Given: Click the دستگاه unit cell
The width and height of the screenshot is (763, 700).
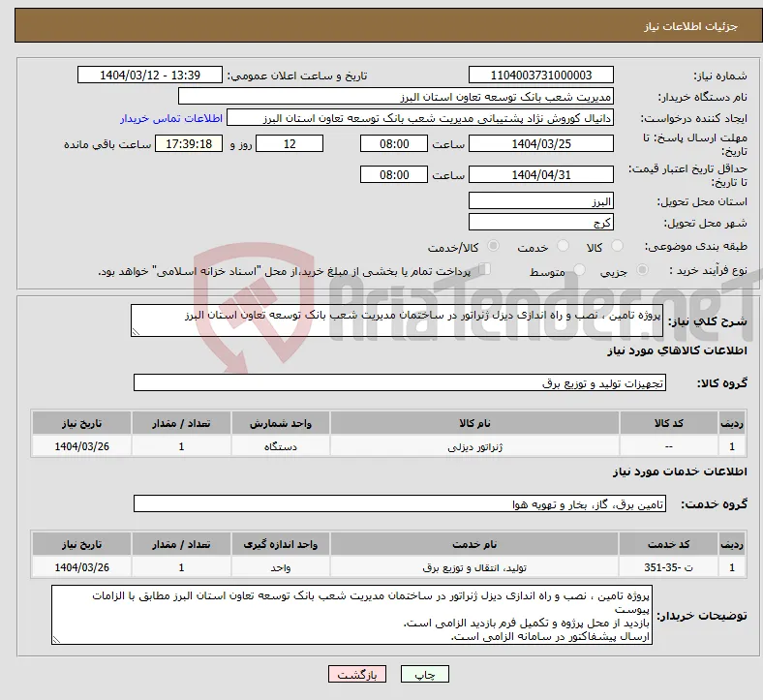Looking at the screenshot, I should (280, 446).
